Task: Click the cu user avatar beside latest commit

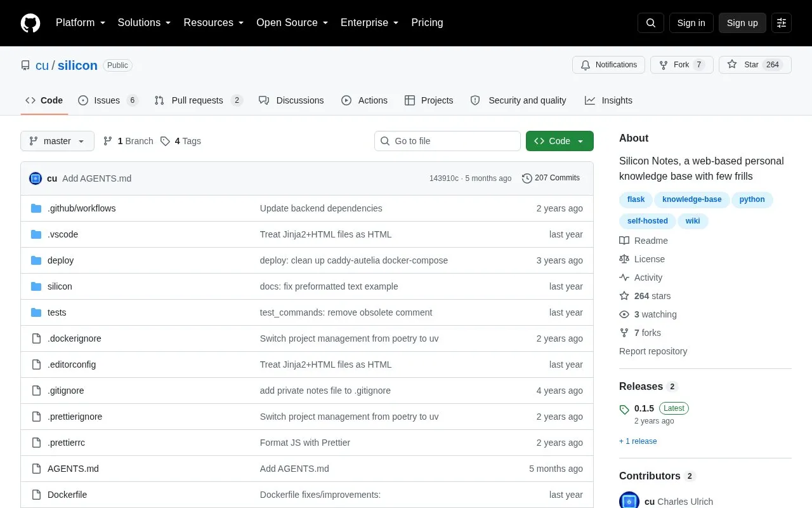Action: 36,178
